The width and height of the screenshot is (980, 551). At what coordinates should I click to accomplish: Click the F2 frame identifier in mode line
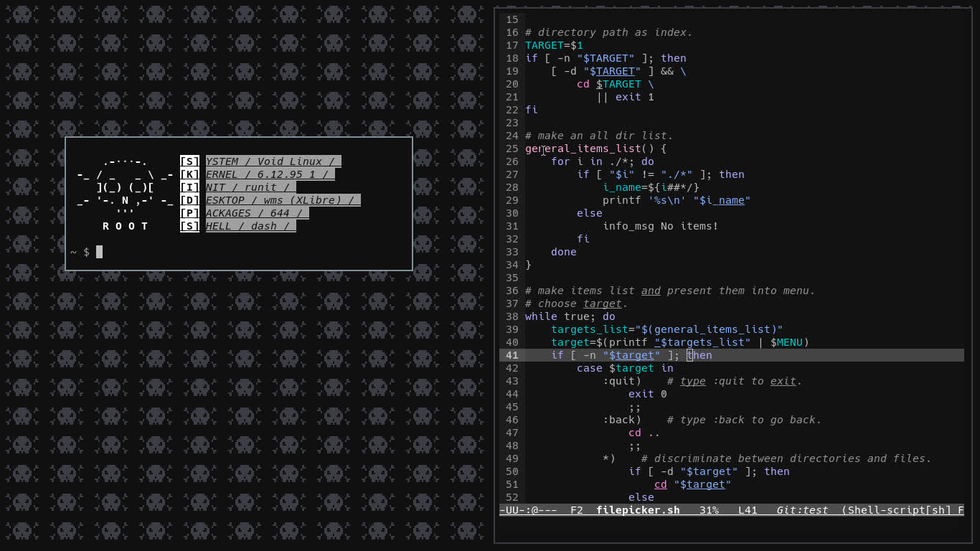coord(577,510)
